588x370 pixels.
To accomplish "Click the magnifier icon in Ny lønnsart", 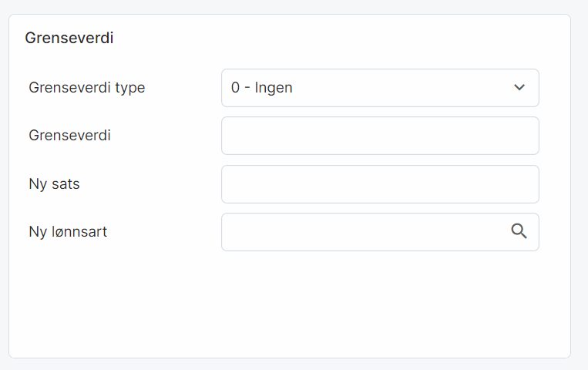I will point(519,231).
